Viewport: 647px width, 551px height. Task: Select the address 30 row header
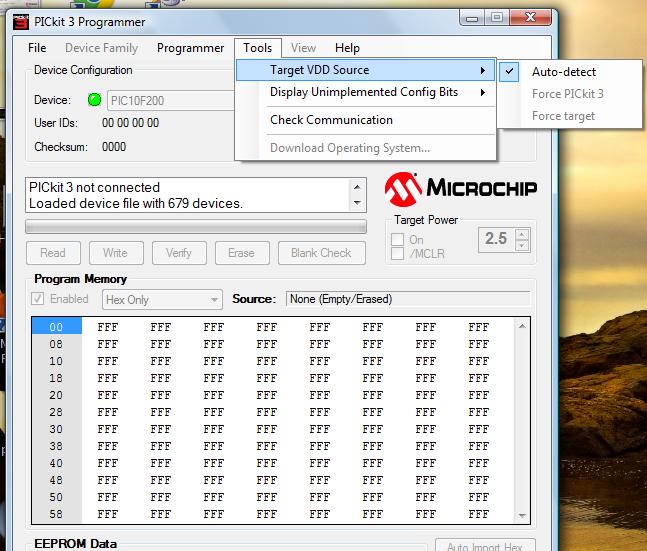click(57, 429)
